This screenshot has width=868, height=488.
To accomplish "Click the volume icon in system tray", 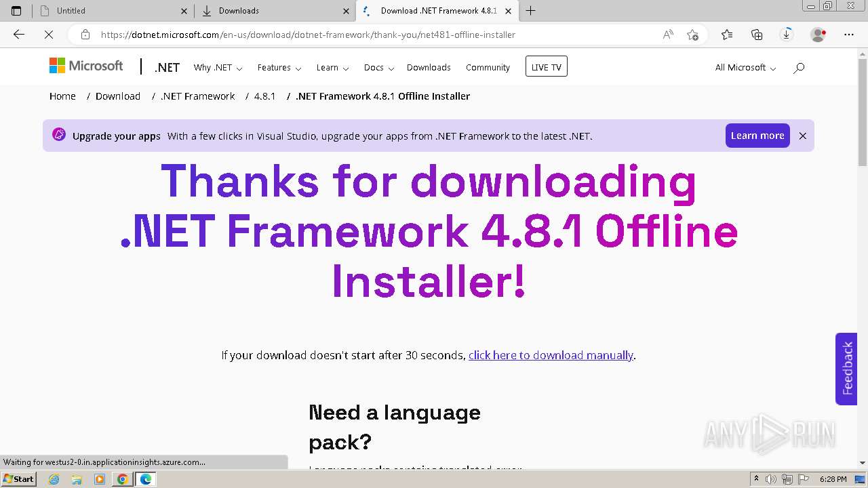I will point(771,479).
